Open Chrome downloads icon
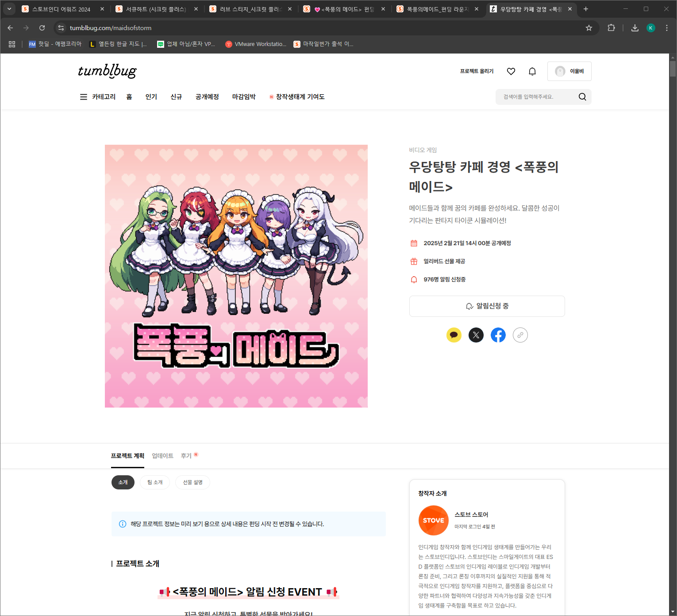Image resolution: width=677 pixels, height=616 pixels. (635, 28)
